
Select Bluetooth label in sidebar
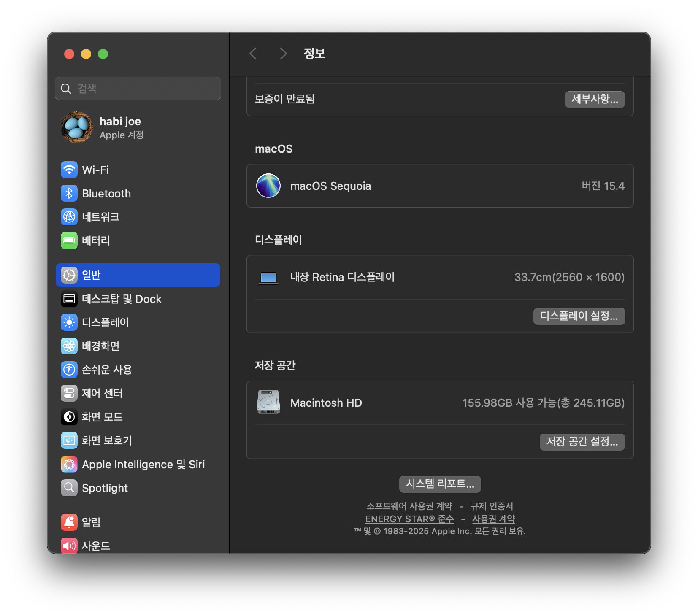tap(106, 194)
